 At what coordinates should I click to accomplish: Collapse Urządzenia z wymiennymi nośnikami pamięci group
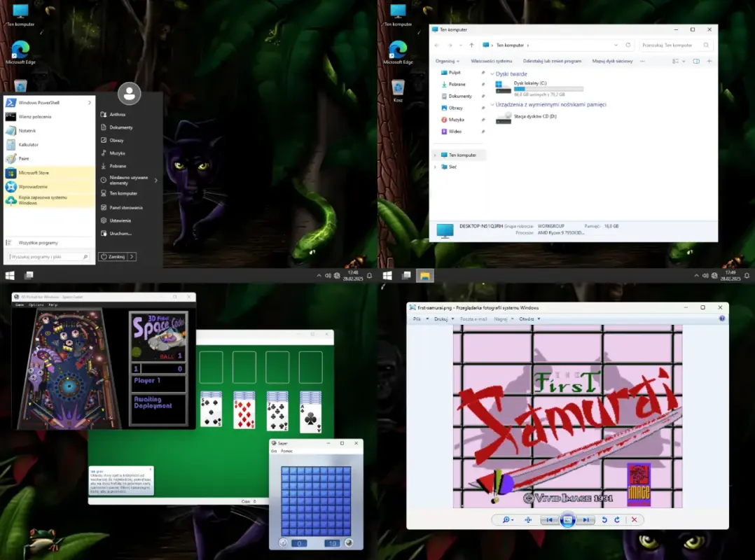click(x=492, y=104)
